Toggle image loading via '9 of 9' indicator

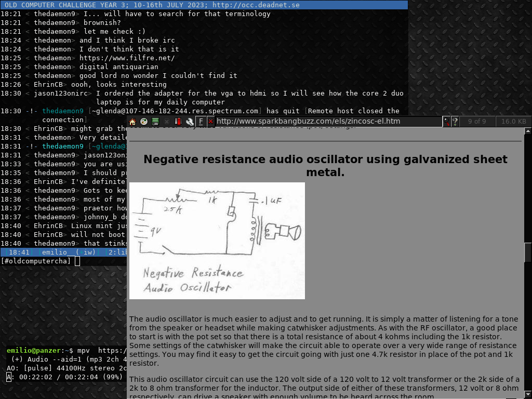477,122
